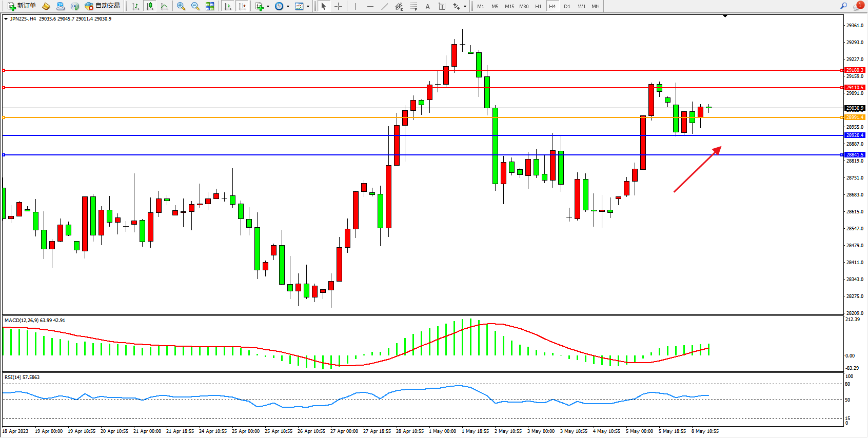Select the crosshair tool
Image resolution: width=868 pixels, height=438 pixels.
(339, 6)
